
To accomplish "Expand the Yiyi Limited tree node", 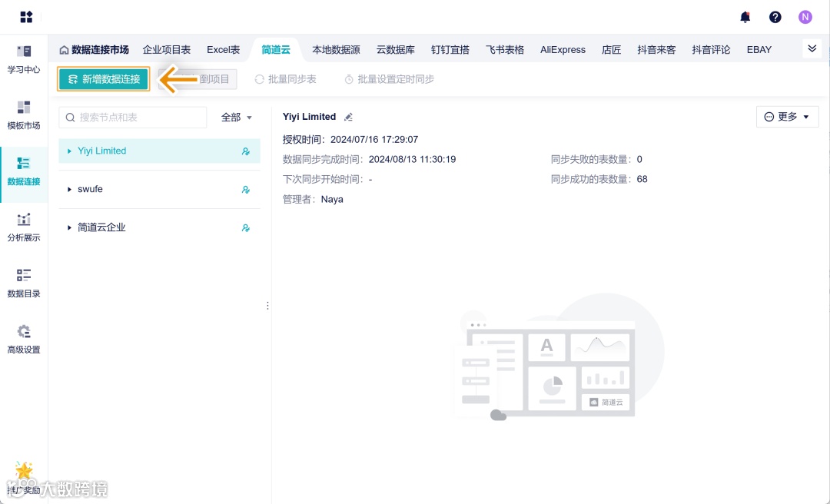I will pyautogui.click(x=70, y=151).
